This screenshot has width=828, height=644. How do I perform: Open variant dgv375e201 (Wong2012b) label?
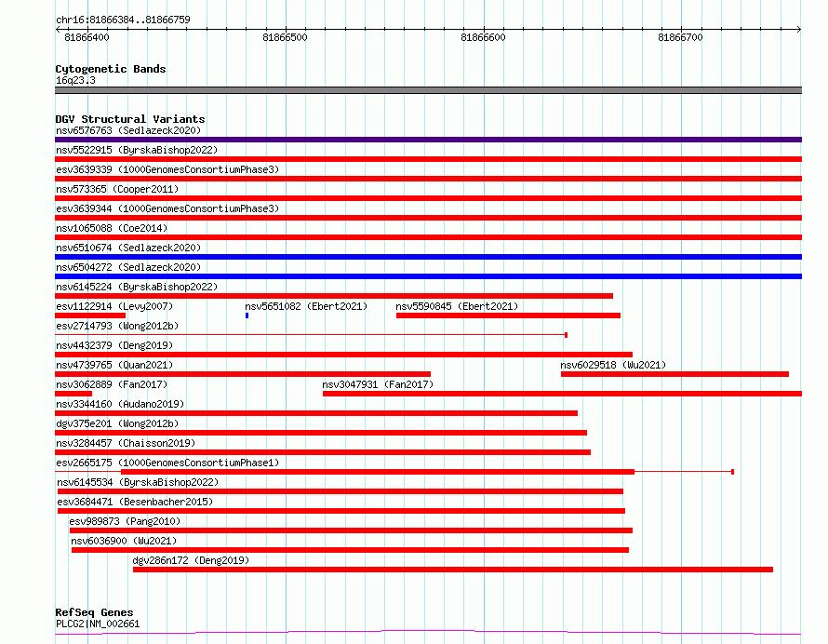coord(117,423)
